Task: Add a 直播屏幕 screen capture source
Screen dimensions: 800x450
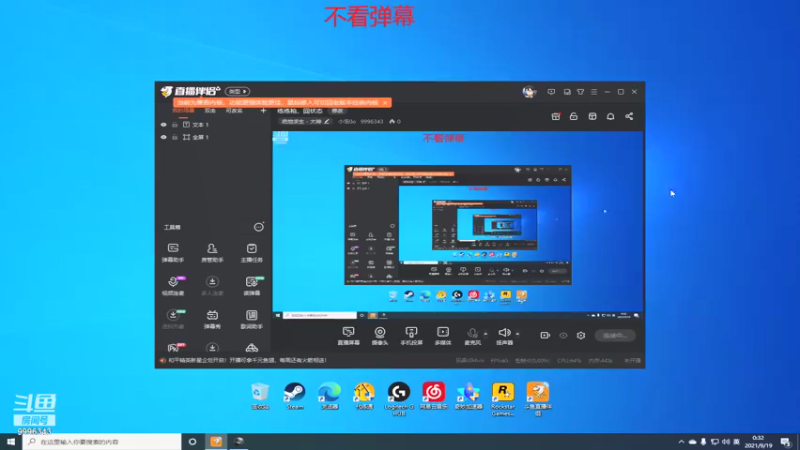Action: point(348,336)
